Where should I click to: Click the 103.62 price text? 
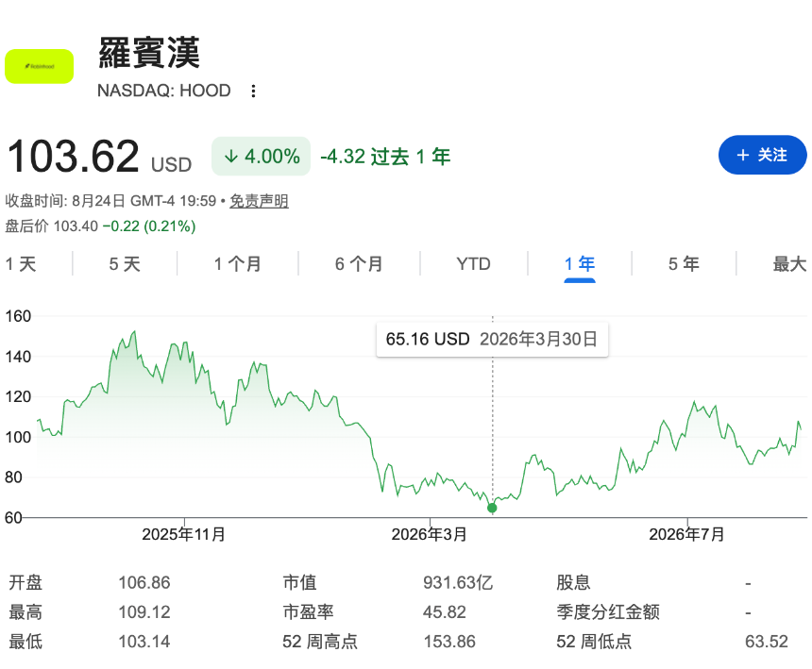pyautogui.click(x=73, y=156)
